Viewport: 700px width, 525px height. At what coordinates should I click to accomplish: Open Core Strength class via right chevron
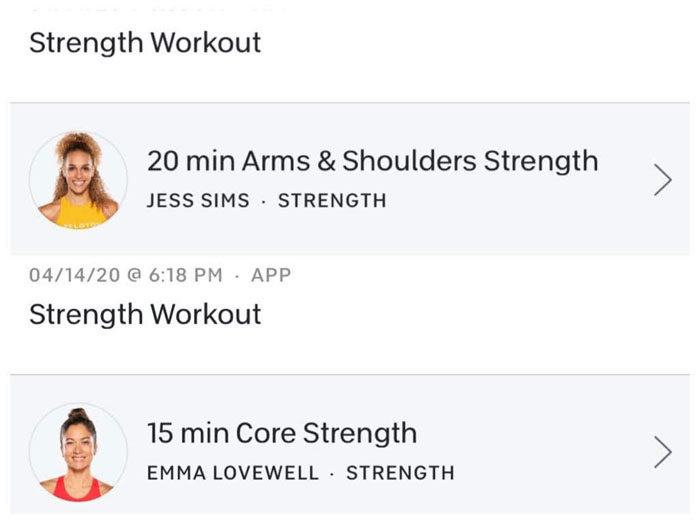coord(662,453)
